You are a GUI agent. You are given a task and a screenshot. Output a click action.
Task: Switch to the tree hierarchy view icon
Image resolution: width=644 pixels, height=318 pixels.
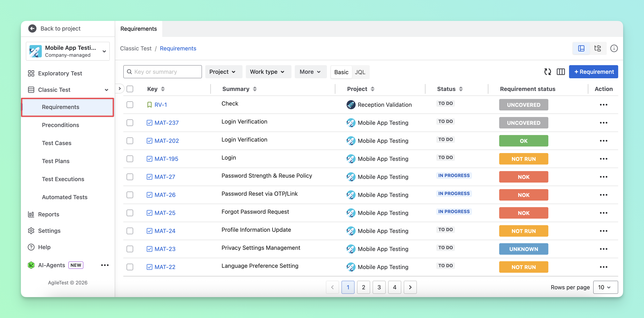pos(598,48)
